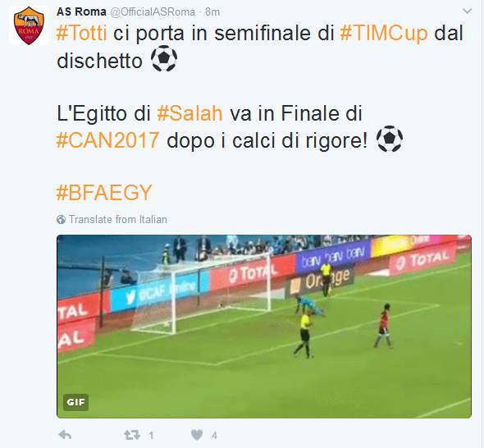Play the penalty kick GIF
The width and height of the screenshot is (484, 448).
tap(264, 327)
